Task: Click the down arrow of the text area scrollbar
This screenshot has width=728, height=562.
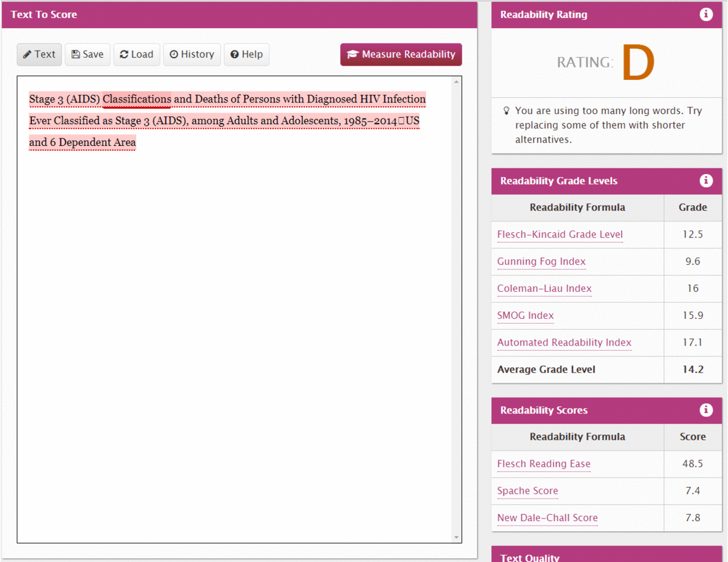Action: point(456,537)
